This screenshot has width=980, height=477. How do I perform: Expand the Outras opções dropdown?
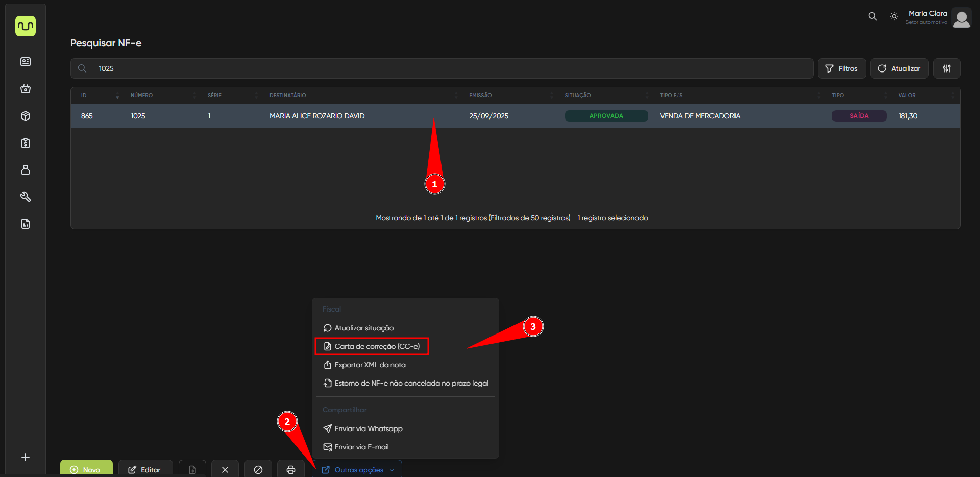[x=357, y=469]
